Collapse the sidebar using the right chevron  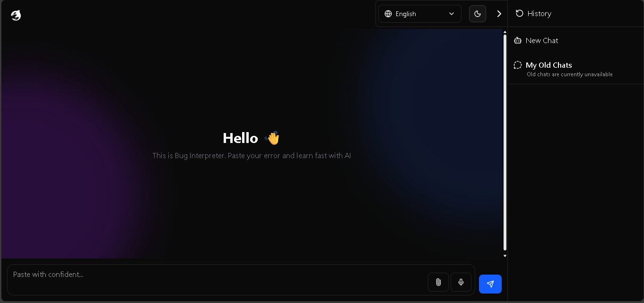tap(499, 14)
